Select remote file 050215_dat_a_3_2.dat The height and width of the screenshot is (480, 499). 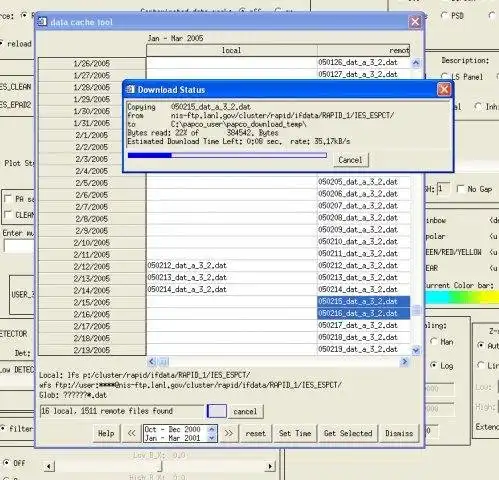pyautogui.click(x=363, y=301)
